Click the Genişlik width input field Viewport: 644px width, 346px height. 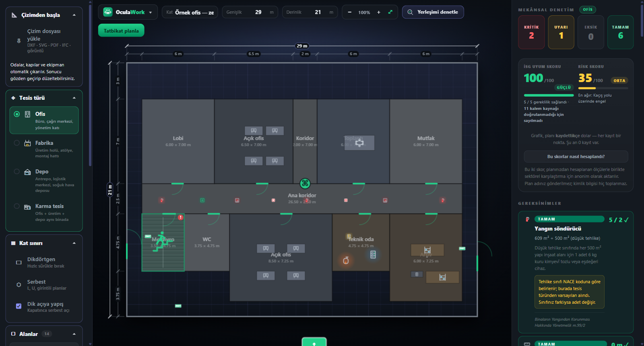(250, 12)
